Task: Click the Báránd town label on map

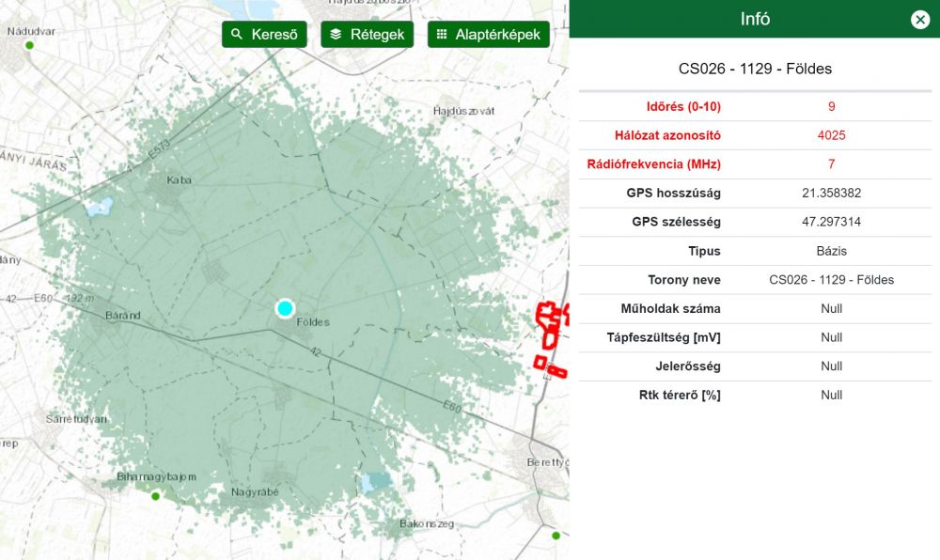Action: pyautogui.click(x=123, y=315)
